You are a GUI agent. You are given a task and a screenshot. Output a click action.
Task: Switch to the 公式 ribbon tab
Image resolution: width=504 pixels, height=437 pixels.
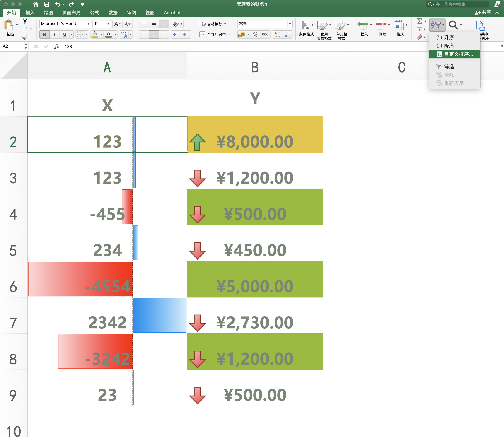point(94,12)
